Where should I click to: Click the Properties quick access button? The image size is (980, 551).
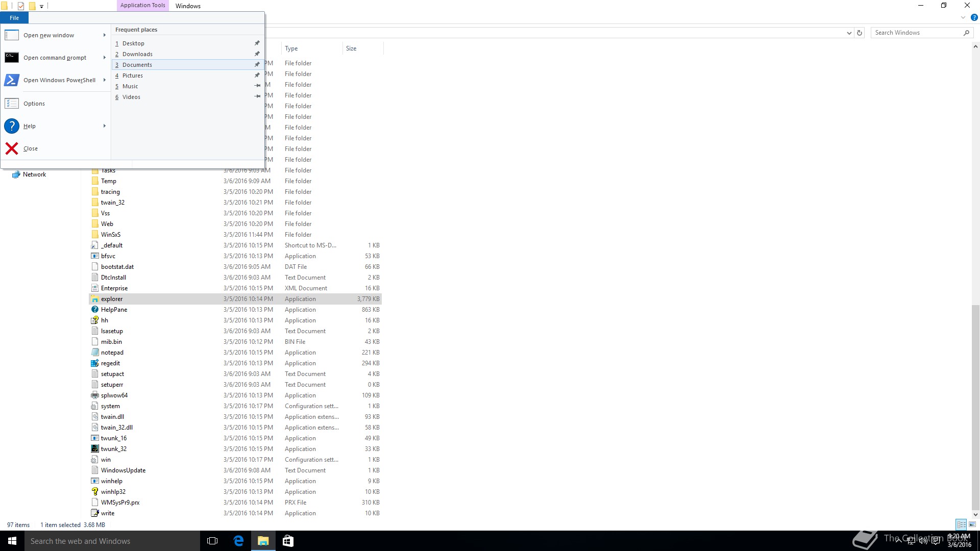point(21,6)
